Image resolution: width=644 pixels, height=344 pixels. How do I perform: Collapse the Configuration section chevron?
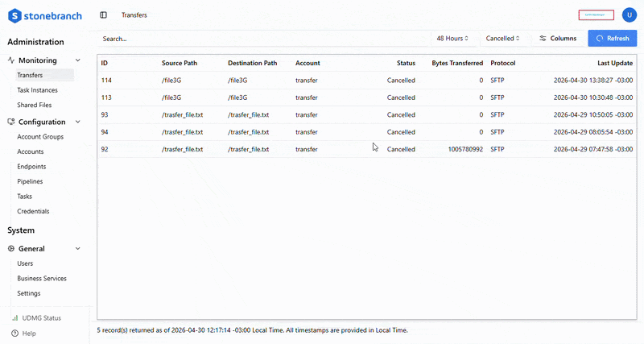click(x=77, y=122)
